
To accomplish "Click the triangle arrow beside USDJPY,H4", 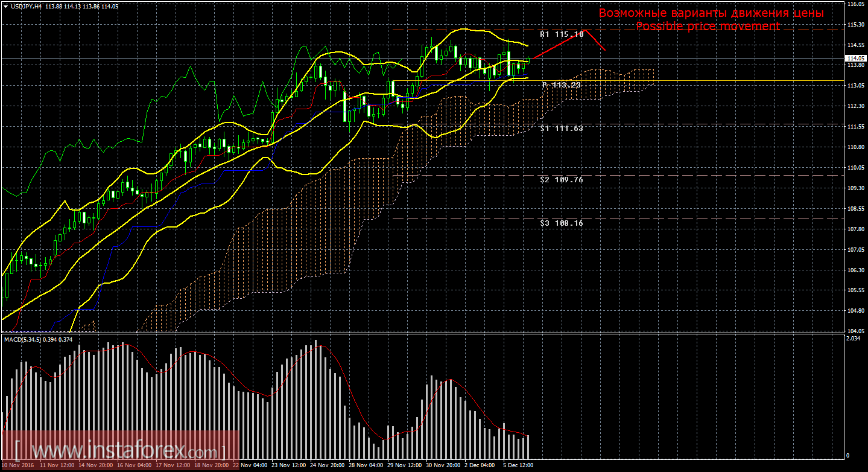I will (5, 6).
